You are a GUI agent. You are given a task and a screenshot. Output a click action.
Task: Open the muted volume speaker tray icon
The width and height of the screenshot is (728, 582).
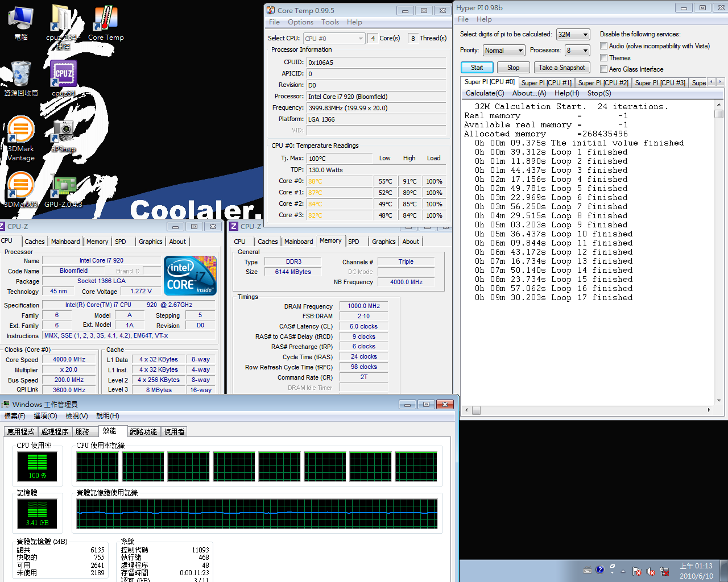point(651,571)
